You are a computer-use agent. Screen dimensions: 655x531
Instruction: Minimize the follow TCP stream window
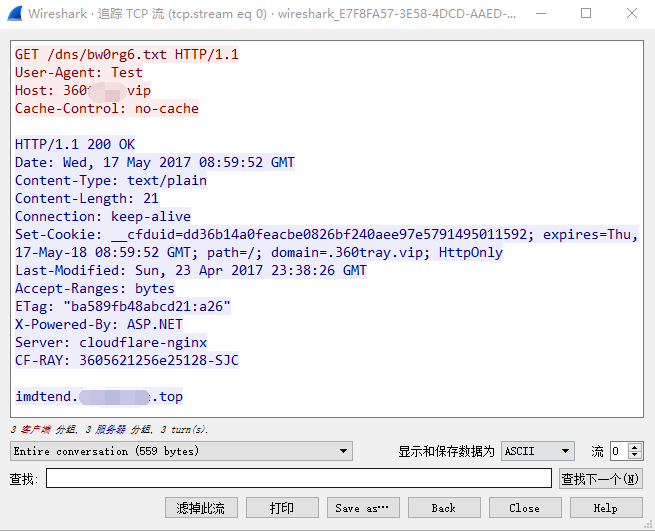(540, 14)
